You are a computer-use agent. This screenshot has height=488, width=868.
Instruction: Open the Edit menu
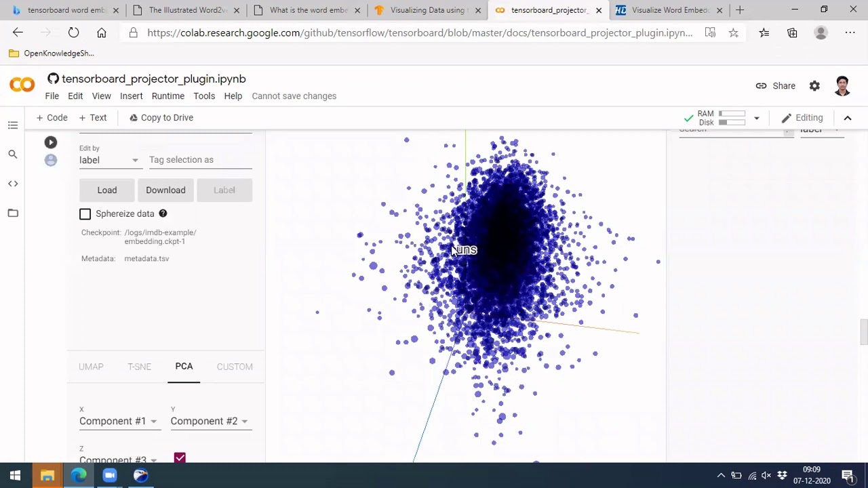[x=75, y=96]
